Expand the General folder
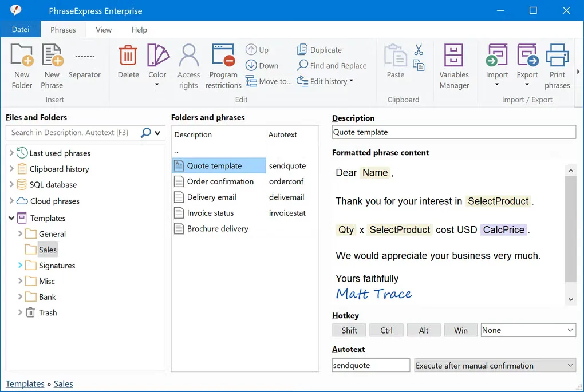This screenshot has height=392, width=584. pos(20,234)
